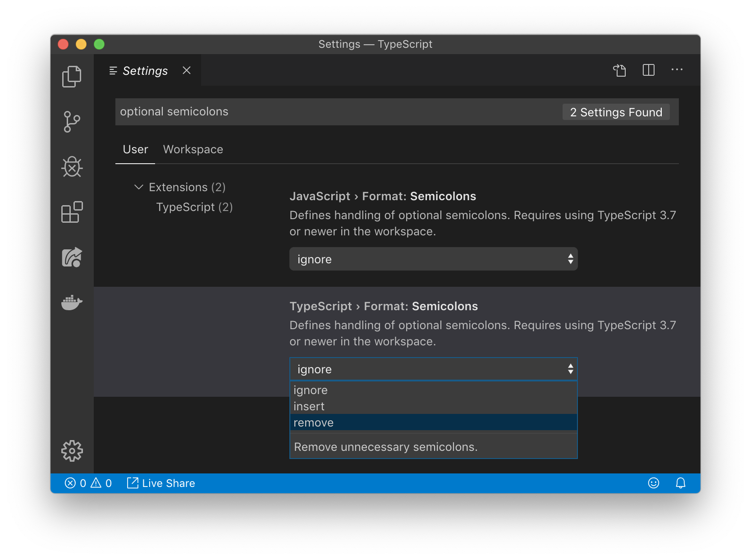This screenshot has height=560, width=751.
Task: Switch to the User settings tab
Action: 135,149
